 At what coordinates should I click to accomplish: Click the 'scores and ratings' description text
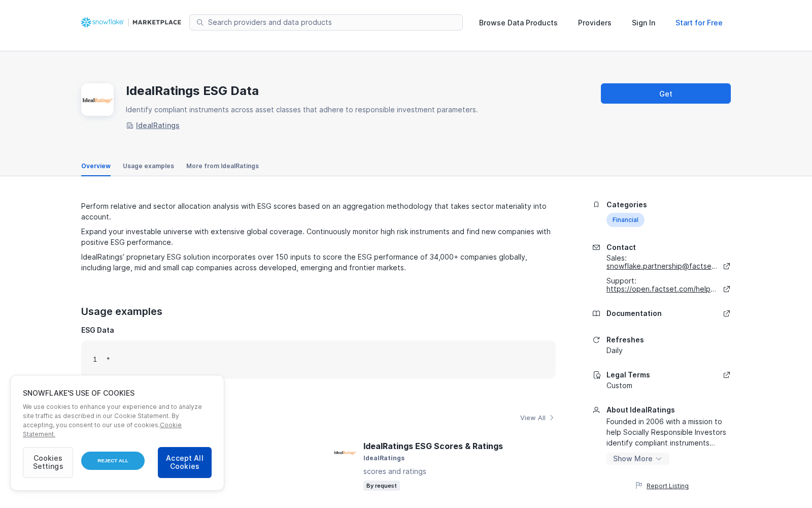[x=395, y=471]
